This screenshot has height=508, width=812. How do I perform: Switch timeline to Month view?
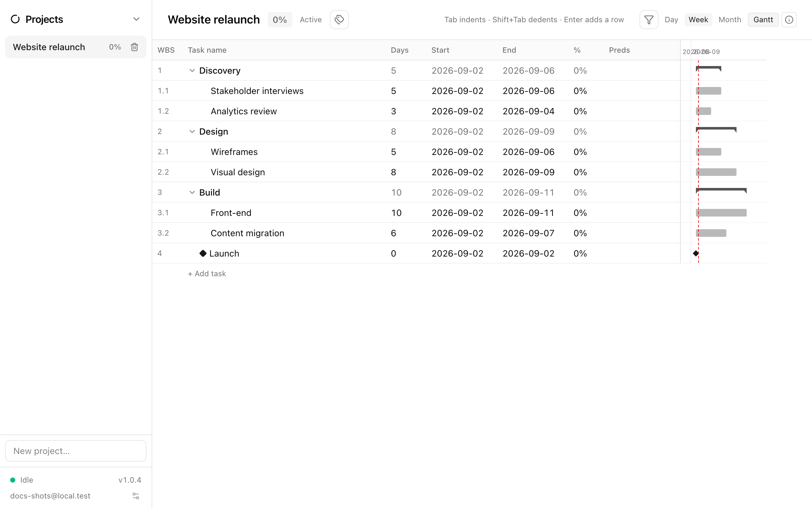[730, 19]
